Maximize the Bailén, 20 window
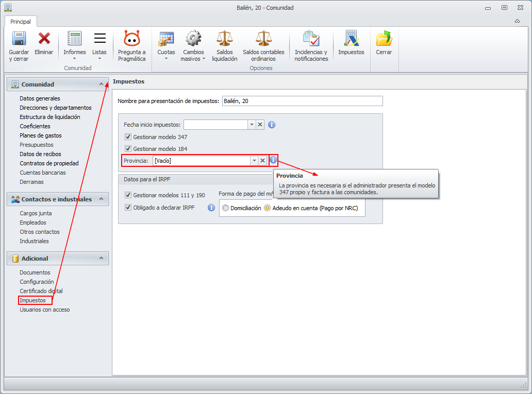Image resolution: width=532 pixels, height=394 pixels. [x=505, y=7]
